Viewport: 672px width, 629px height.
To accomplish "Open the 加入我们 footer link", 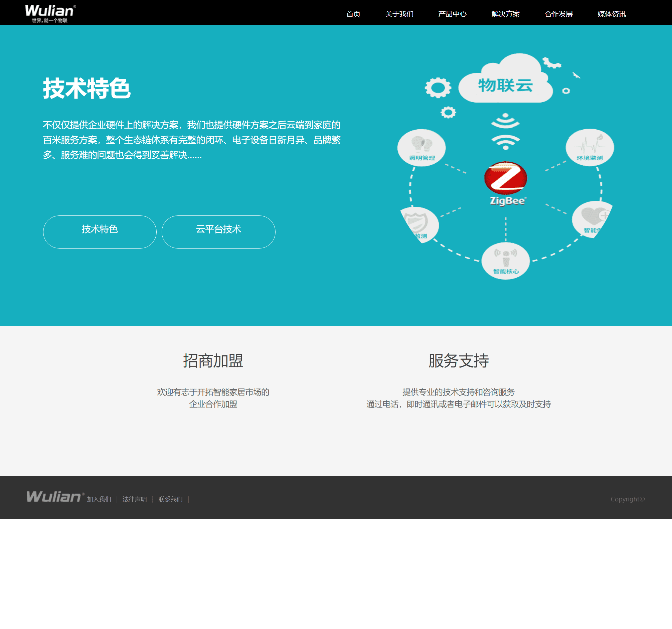I will point(99,499).
